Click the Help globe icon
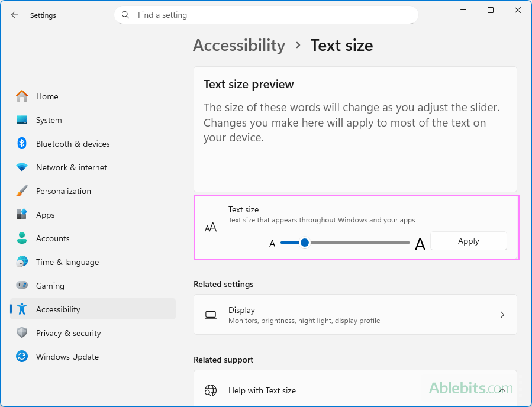Viewport: 532px width, 407px height. [x=211, y=390]
